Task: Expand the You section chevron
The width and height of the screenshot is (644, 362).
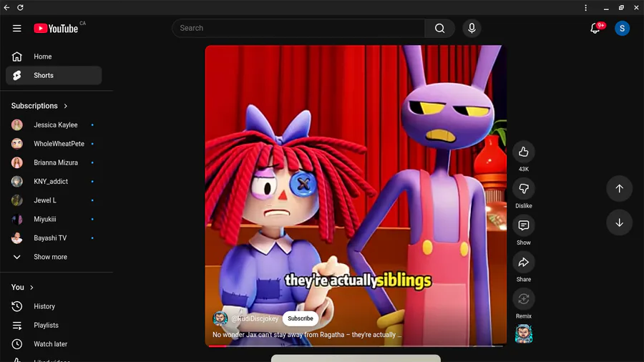Action: tap(31, 288)
